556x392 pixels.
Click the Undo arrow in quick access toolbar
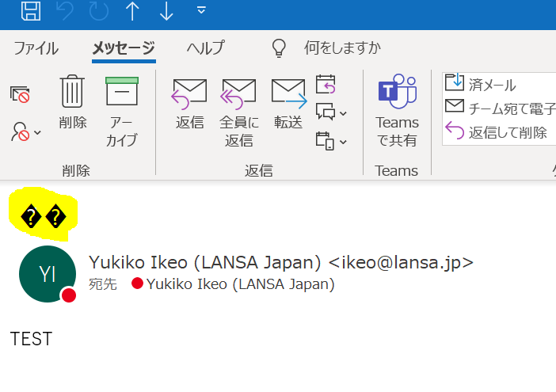pos(65,10)
